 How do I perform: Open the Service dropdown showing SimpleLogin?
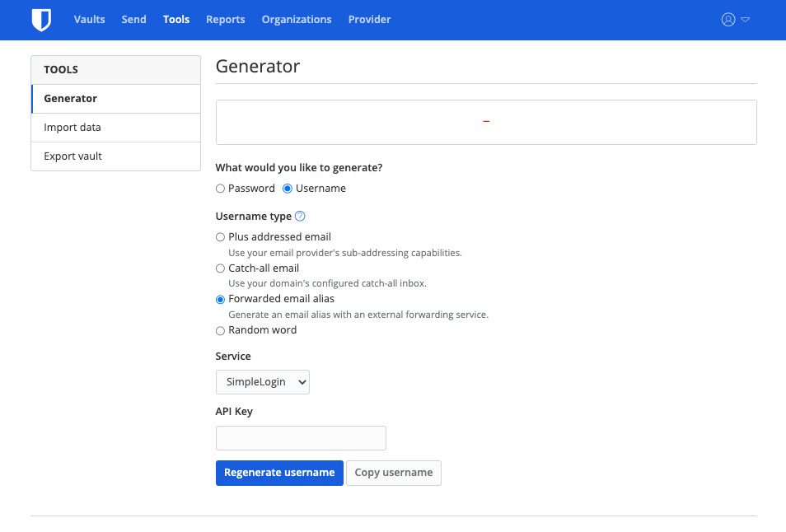262,382
